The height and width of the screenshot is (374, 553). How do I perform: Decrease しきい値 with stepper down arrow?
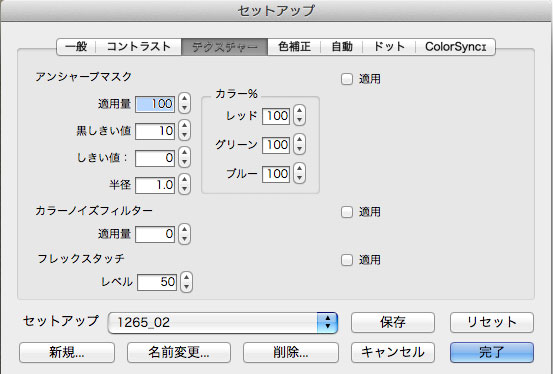tap(184, 162)
